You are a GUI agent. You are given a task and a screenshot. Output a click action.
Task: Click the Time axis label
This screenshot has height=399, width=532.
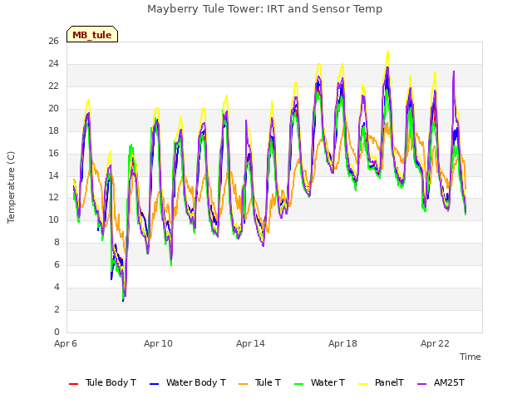[x=470, y=357]
